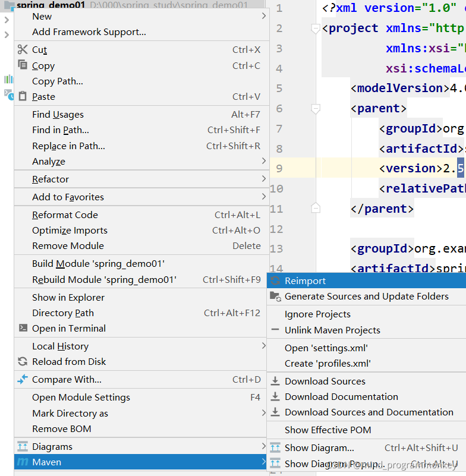
Task: Select Open Module Settings
Action: point(141,398)
